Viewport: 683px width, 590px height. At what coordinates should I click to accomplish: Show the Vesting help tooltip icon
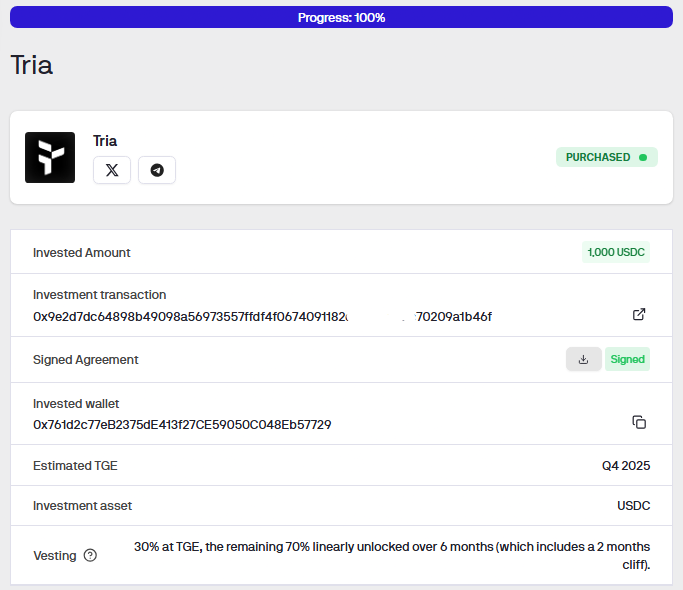click(x=90, y=555)
